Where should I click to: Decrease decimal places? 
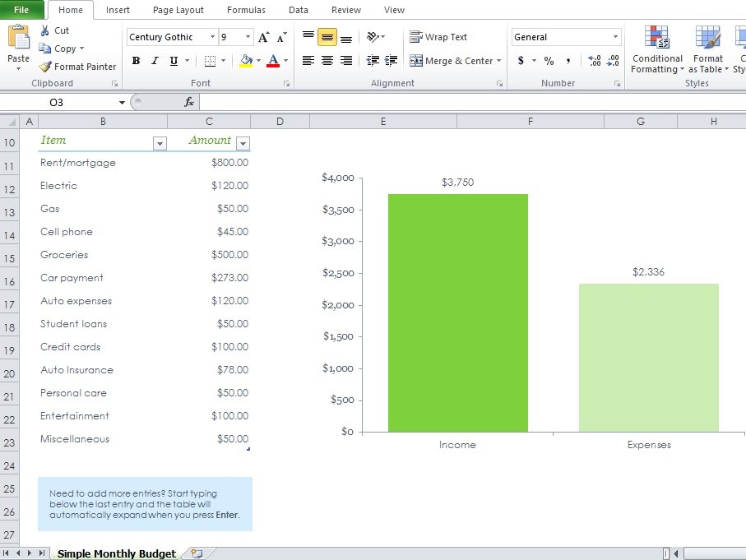(x=613, y=60)
